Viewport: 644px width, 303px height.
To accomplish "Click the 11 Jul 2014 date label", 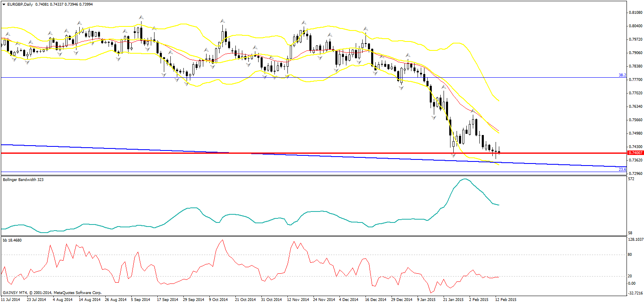I will [x=11, y=300].
